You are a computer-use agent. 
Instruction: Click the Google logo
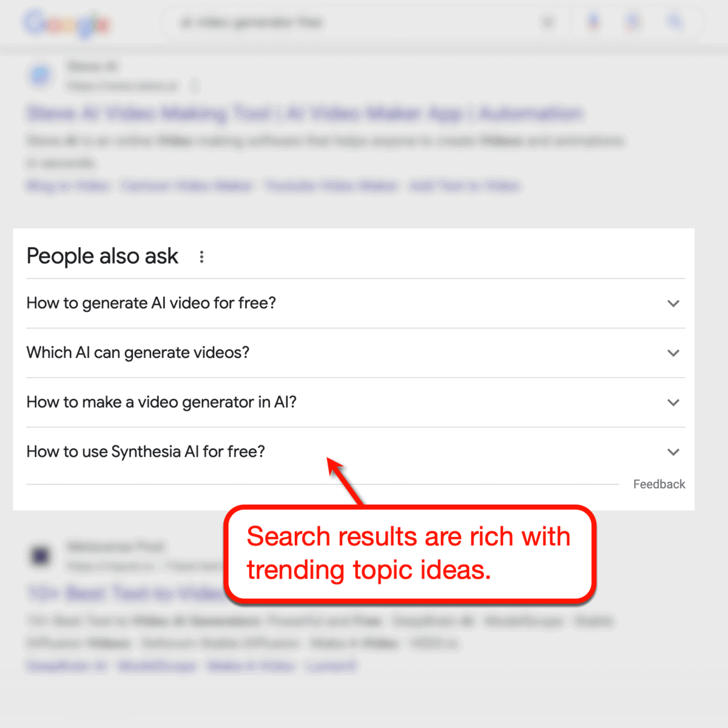point(67,22)
